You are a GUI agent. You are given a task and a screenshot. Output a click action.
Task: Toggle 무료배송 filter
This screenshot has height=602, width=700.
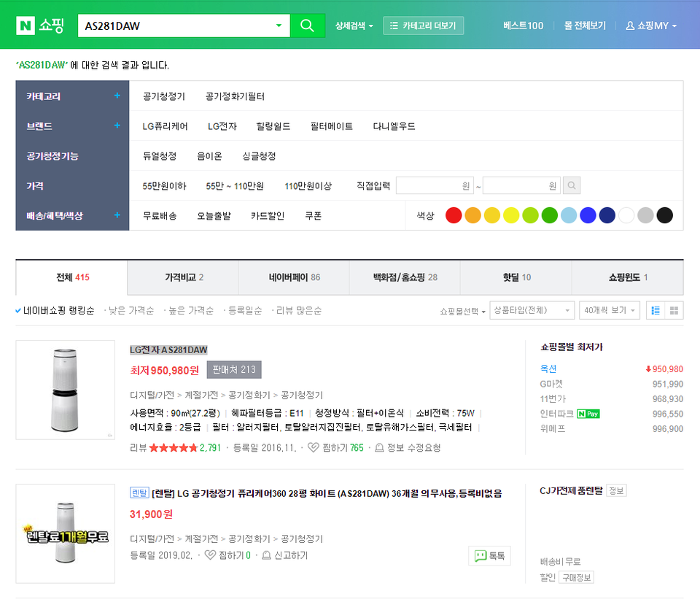point(160,216)
